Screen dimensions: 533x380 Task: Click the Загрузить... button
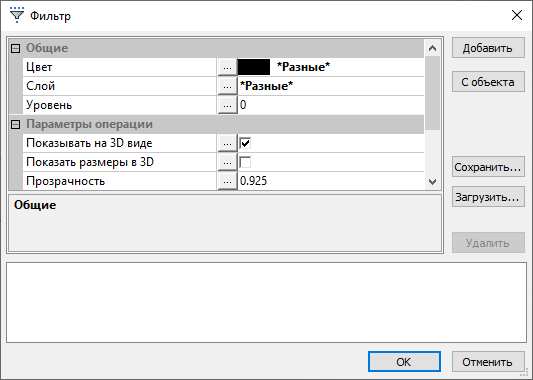tap(488, 197)
